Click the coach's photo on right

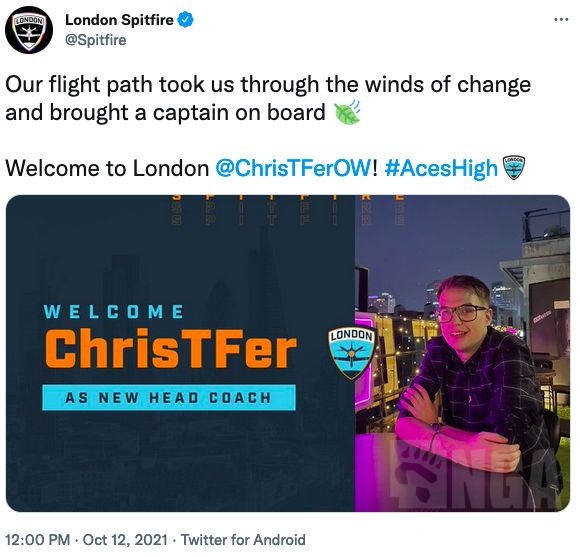point(462,353)
